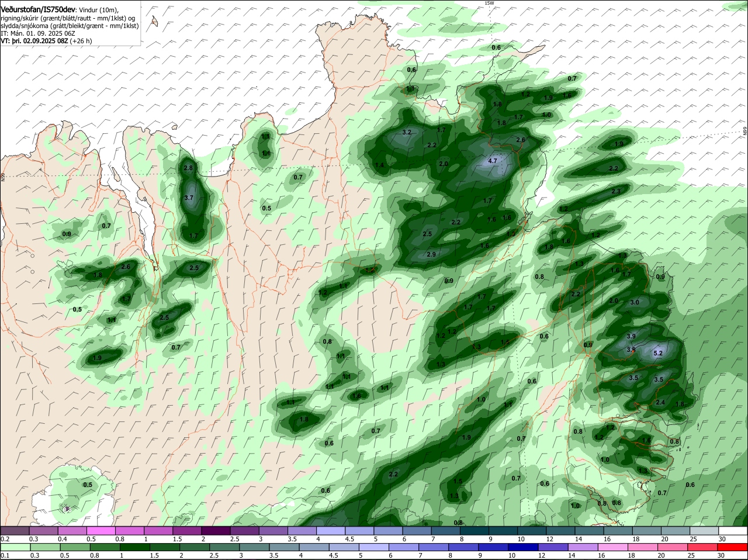Click the Veðurstofan/IS750dev title text
This screenshot has height=560, width=748.
pos(38,10)
